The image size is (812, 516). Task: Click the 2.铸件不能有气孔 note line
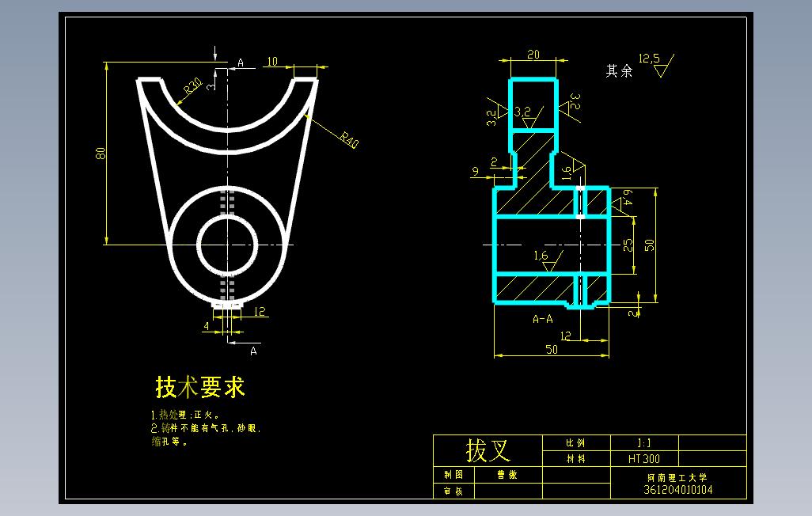206,428
